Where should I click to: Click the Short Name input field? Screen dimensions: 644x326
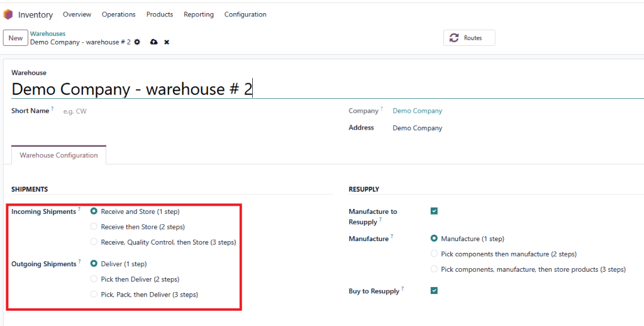point(189,111)
